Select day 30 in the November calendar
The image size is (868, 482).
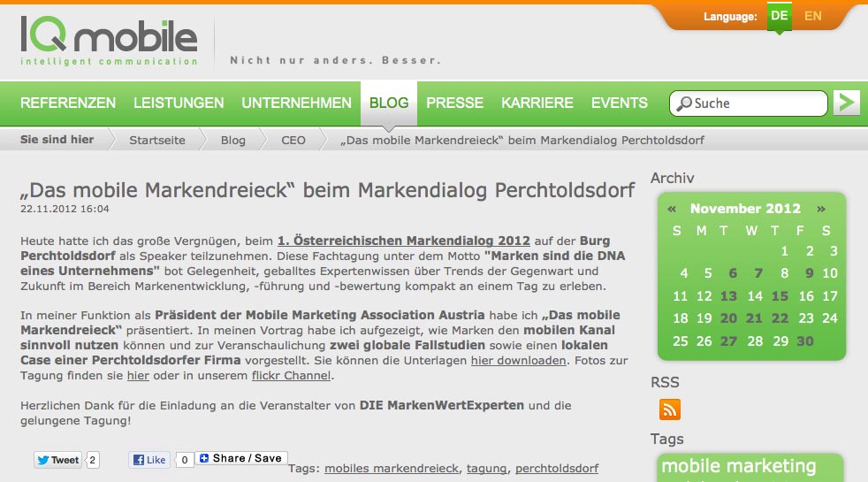[805, 341]
